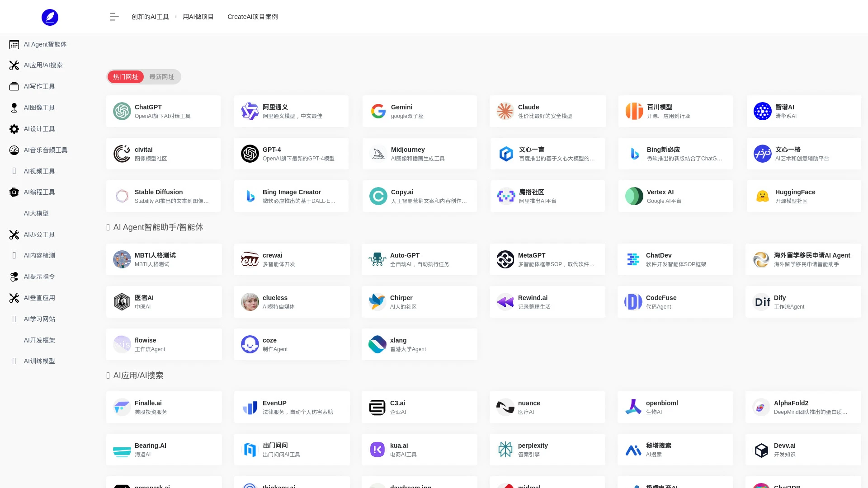Click the perplexity 答案引擎 card

tap(547, 450)
